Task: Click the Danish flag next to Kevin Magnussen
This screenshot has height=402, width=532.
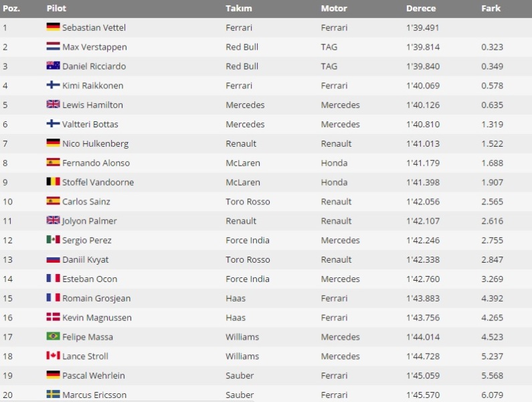Action: (x=53, y=317)
